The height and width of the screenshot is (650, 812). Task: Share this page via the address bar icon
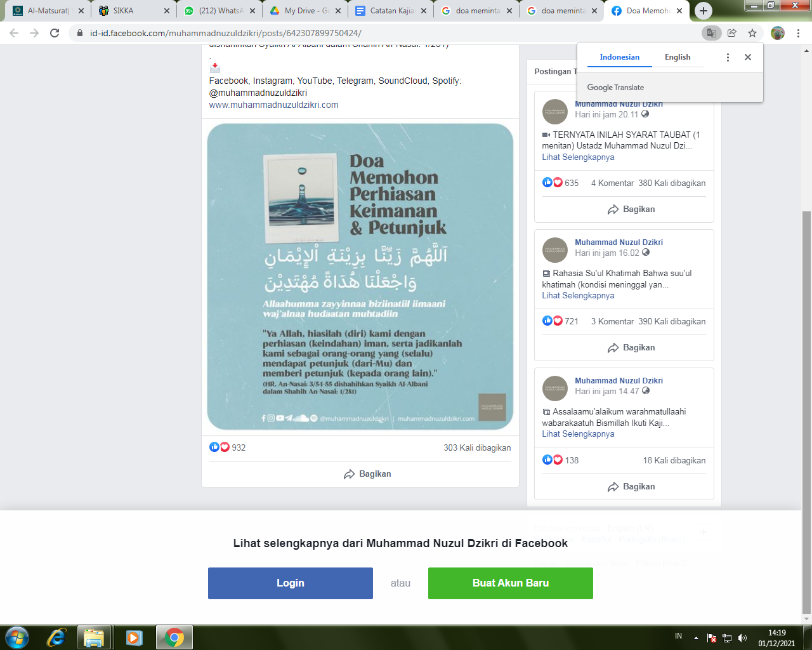click(x=732, y=33)
